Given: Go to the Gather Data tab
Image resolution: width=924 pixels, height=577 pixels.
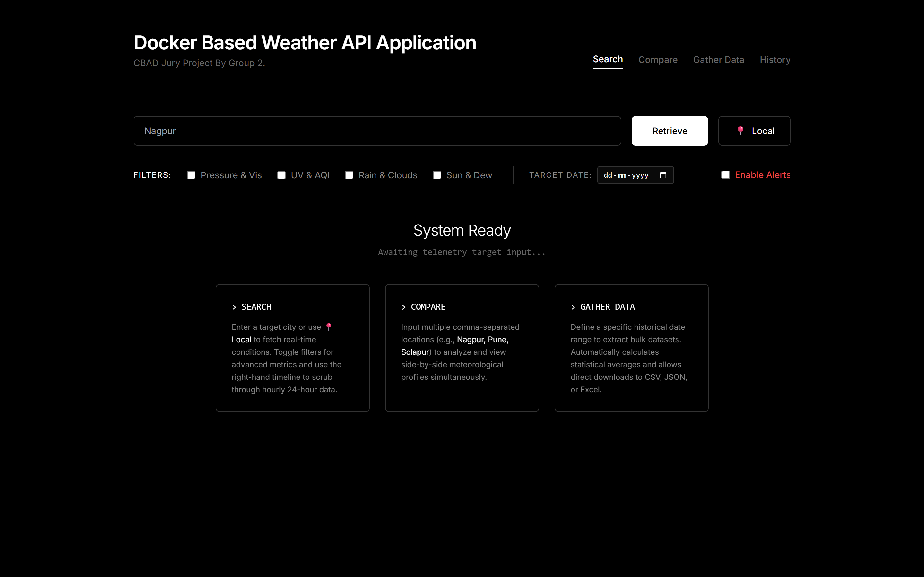Looking at the screenshot, I should (x=718, y=60).
